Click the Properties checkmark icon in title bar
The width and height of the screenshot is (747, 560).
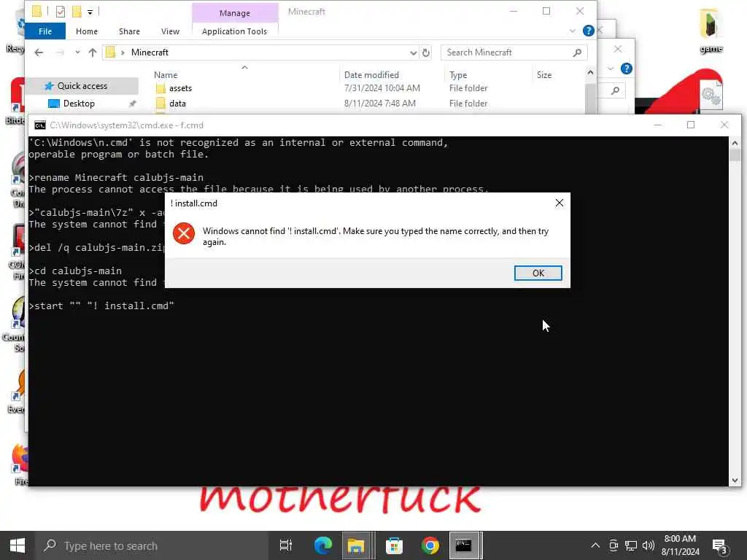(x=60, y=12)
